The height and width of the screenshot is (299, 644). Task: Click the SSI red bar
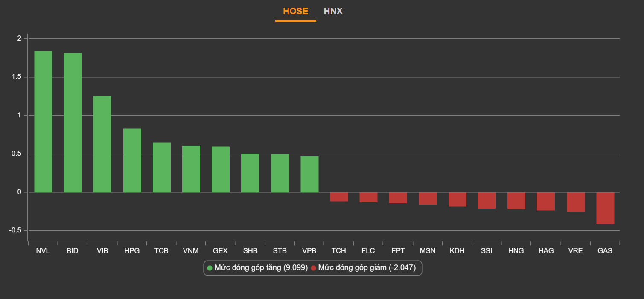(x=487, y=200)
